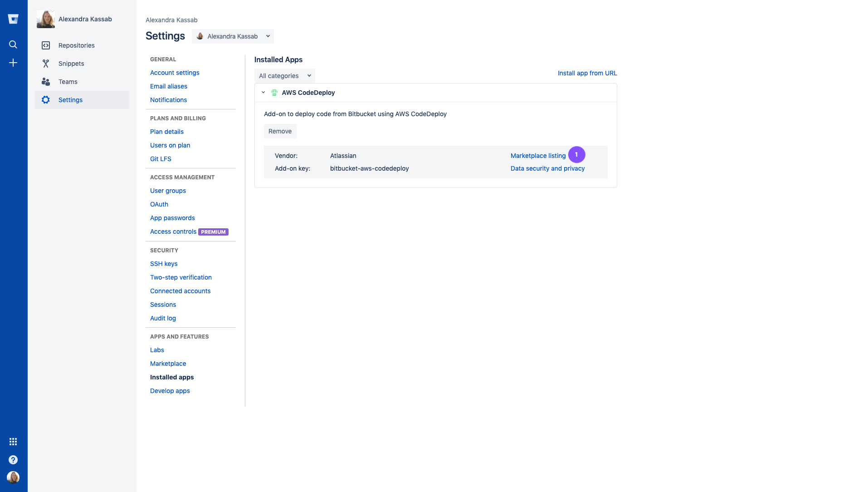The width and height of the screenshot is (868, 492).
Task: Click the Teams people icon
Action: pos(46,82)
